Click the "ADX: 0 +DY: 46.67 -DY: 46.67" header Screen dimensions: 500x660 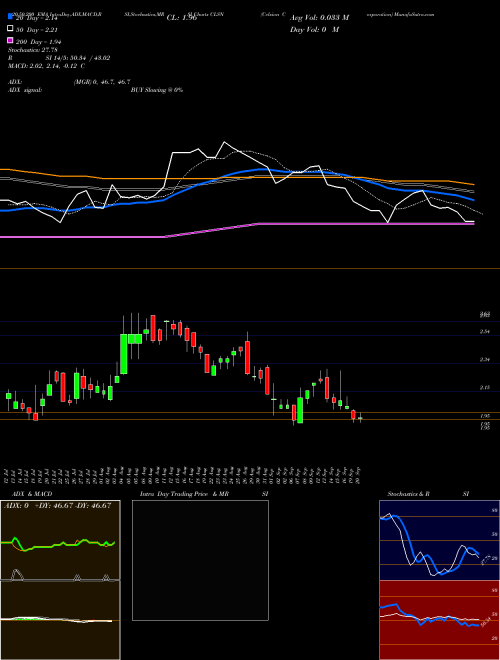click(58, 506)
